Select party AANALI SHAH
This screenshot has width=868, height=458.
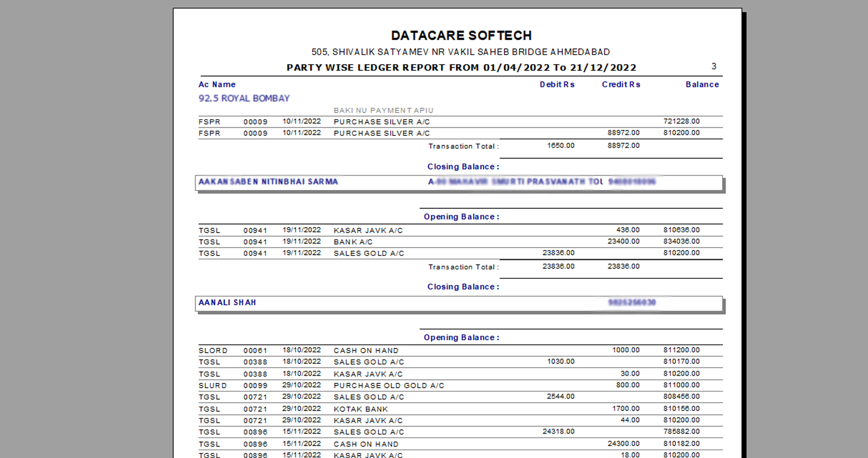[227, 303]
